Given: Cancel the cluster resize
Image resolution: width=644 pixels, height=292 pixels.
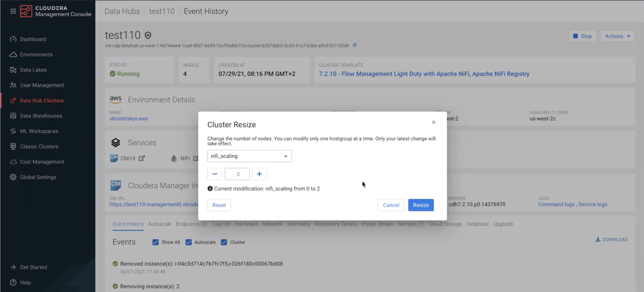Looking at the screenshot, I should tap(391, 205).
